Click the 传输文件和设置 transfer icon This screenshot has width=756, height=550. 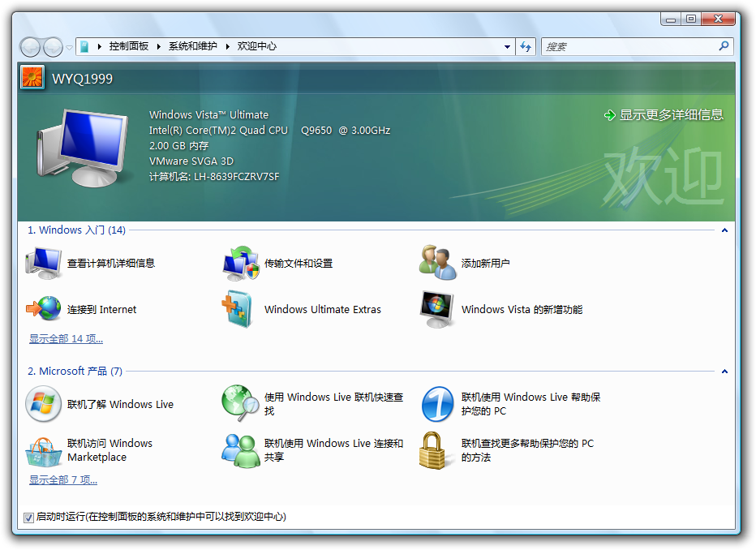(x=241, y=263)
